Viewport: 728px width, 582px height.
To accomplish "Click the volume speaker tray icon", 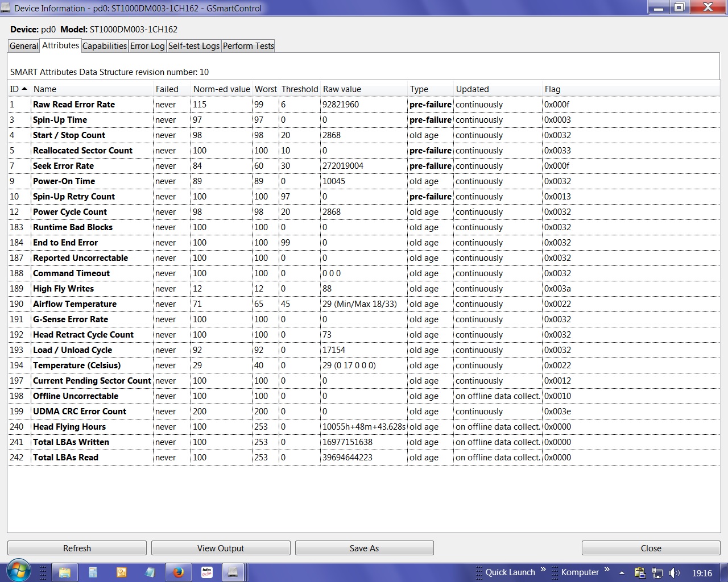I will tap(675, 573).
